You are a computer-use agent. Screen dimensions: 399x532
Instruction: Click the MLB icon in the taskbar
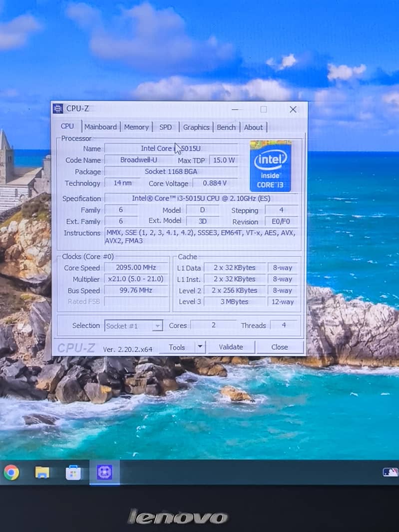390,472
